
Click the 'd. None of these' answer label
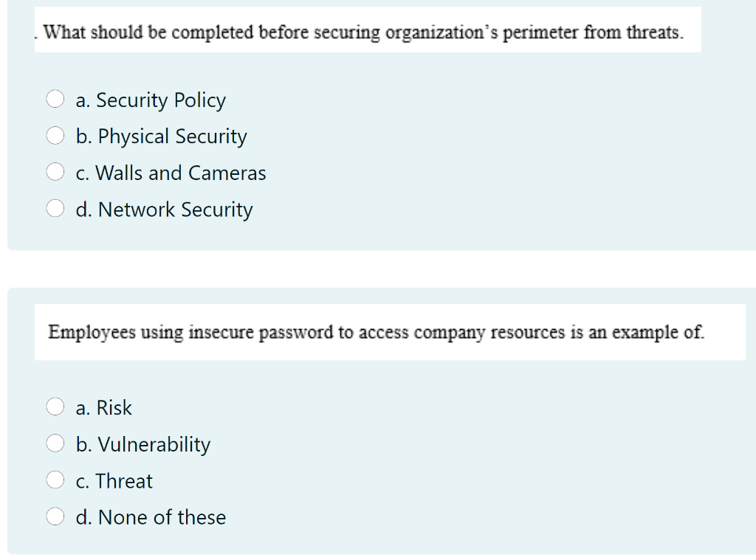(151, 518)
